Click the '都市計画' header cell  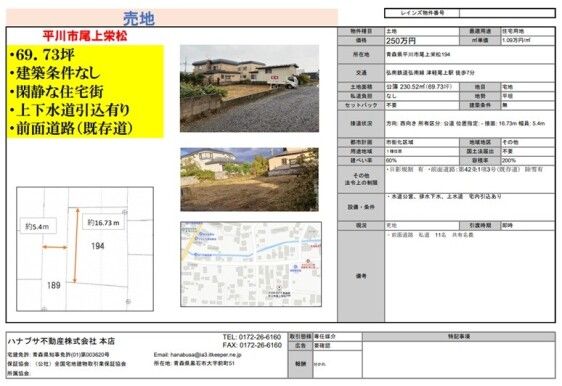361,142
